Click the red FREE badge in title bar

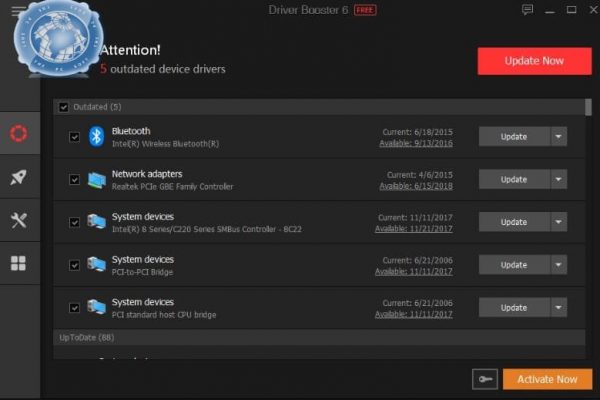coord(365,10)
